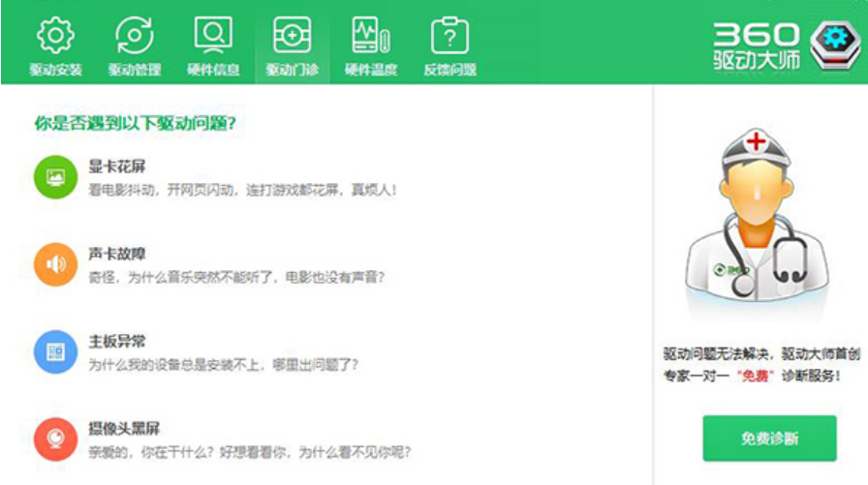This screenshot has width=868, height=485.
Task: Click the red "免费" text in promo
Action: click(756, 376)
